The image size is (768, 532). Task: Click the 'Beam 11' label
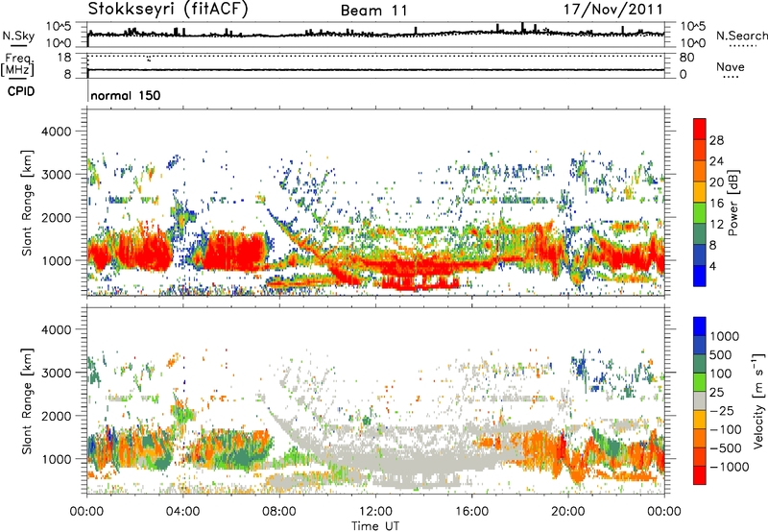373,11
